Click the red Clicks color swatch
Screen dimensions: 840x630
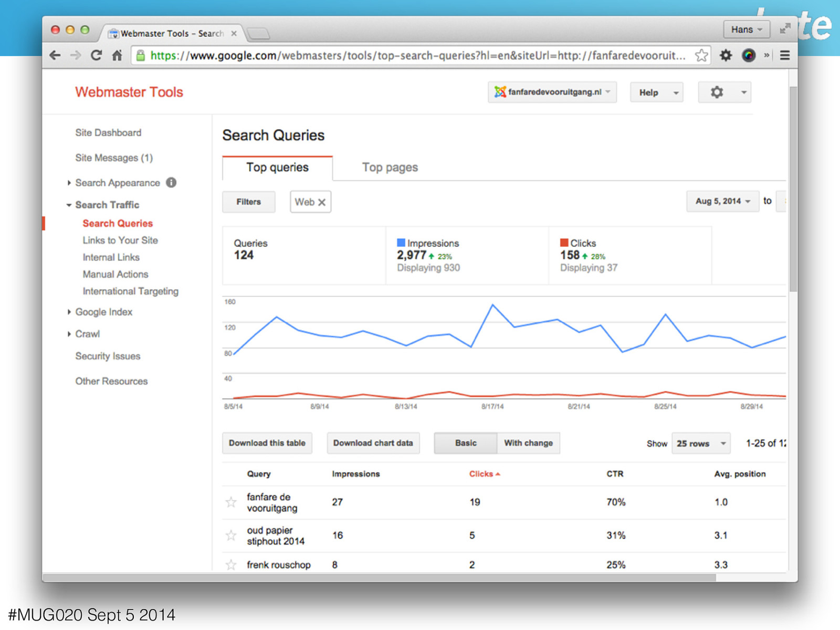click(x=564, y=243)
